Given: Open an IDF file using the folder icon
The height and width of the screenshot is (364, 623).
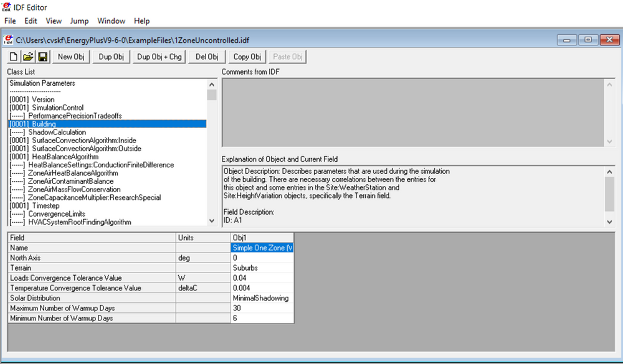Looking at the screenshot, I should point(27,56).
